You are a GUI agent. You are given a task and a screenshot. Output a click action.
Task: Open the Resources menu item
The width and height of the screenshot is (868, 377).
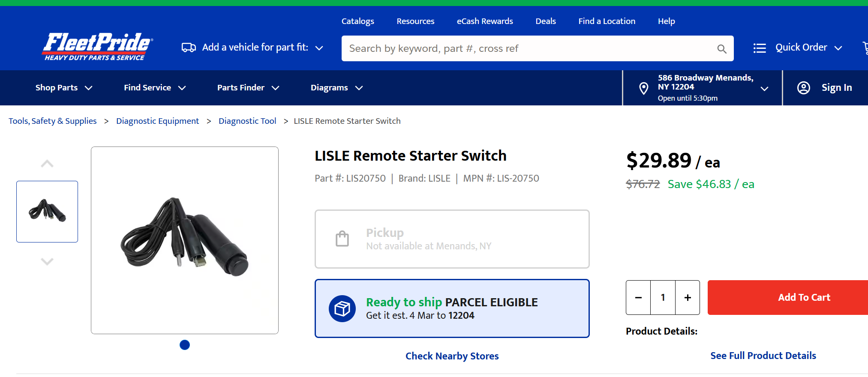415,21
